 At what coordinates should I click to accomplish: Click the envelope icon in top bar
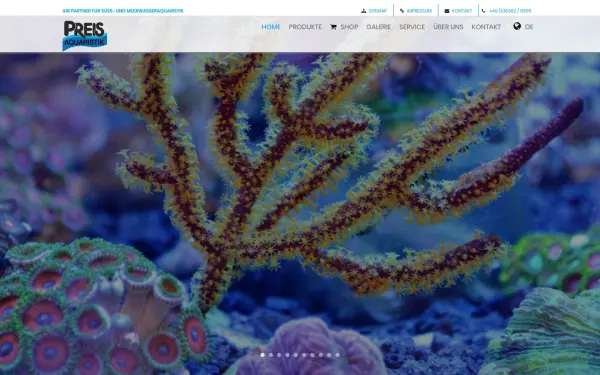point(447,11)
